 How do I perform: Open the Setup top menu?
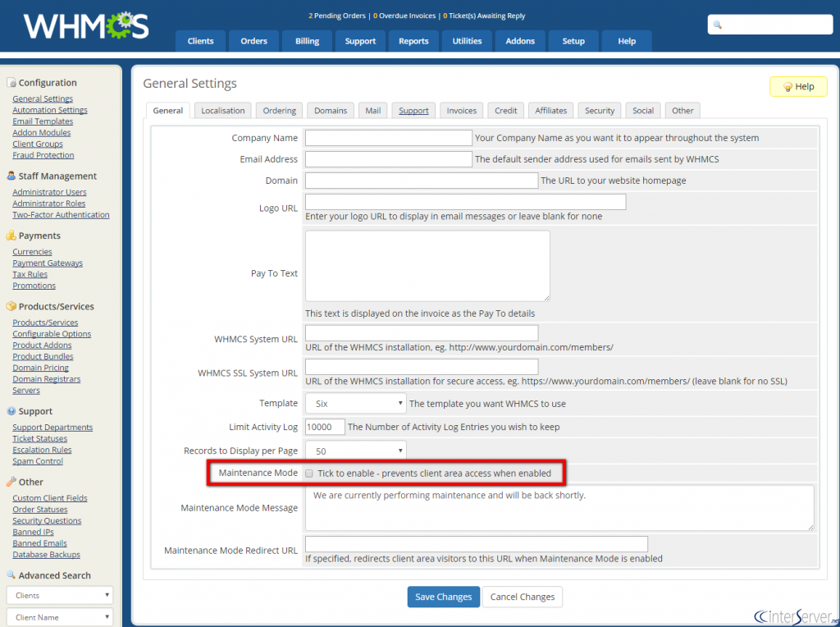[573, 41]
